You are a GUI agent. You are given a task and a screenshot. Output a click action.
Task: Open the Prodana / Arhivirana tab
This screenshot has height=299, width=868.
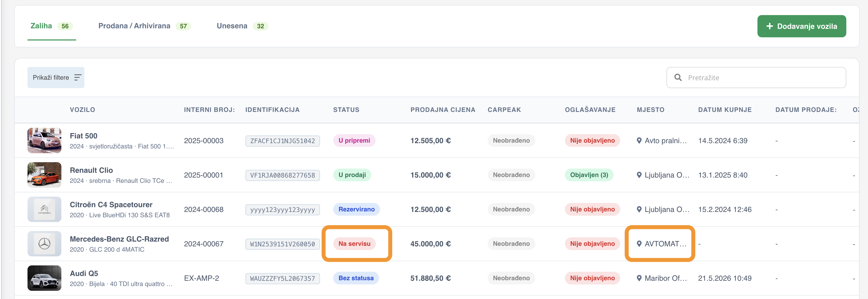tap(145, 26)
